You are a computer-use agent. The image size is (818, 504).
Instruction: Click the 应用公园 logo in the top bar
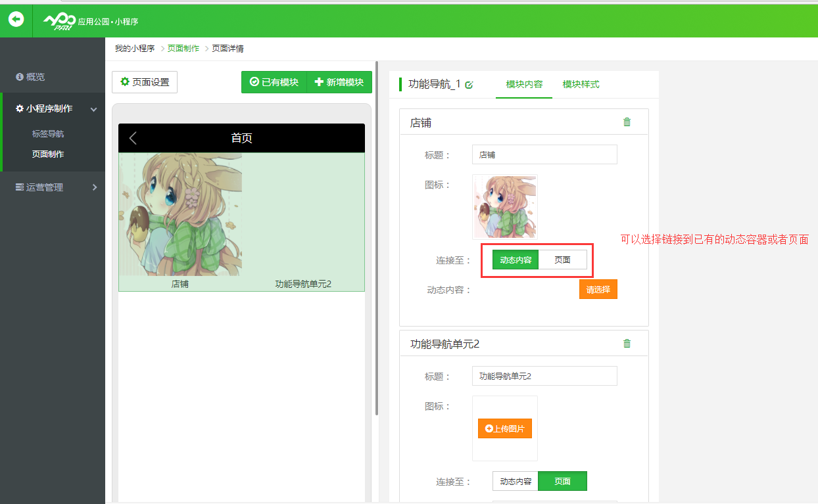pyautogui.click(x=91, y=21)
